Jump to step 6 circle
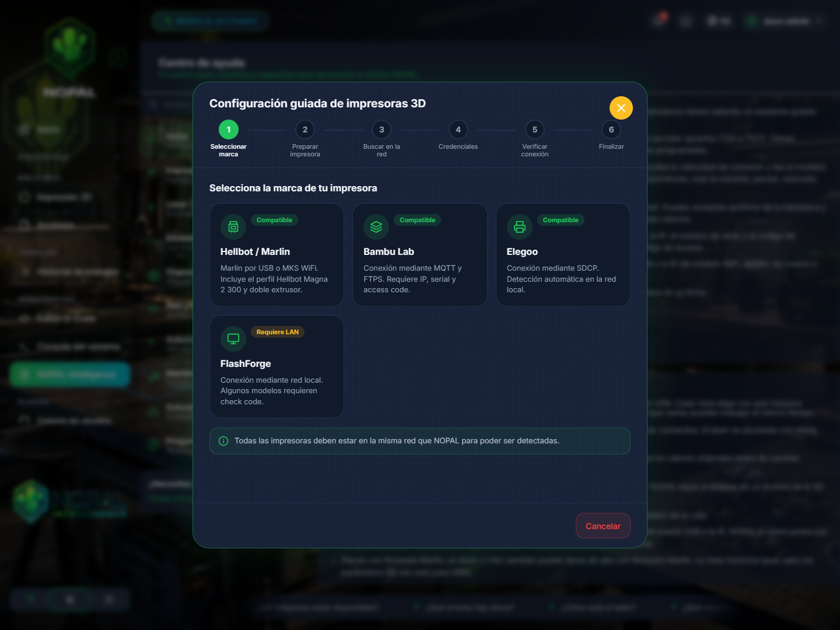This screenshot has height=630, width=840. (x=611, y=129)
